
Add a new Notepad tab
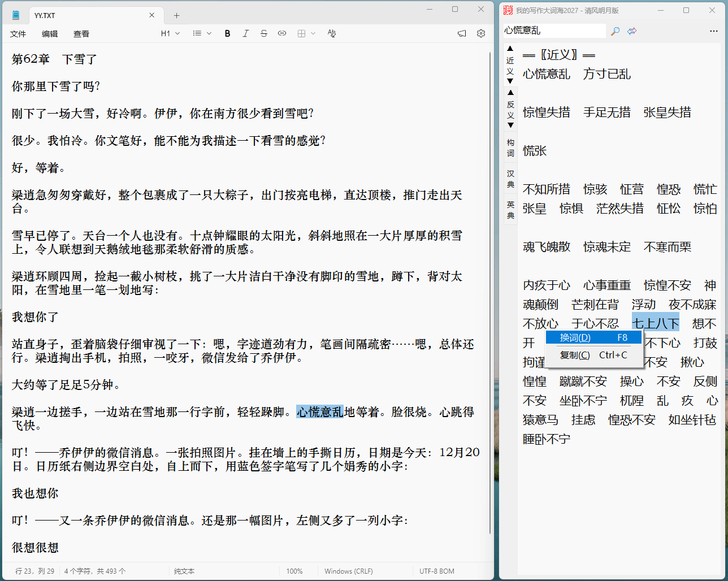pos(176,15)
